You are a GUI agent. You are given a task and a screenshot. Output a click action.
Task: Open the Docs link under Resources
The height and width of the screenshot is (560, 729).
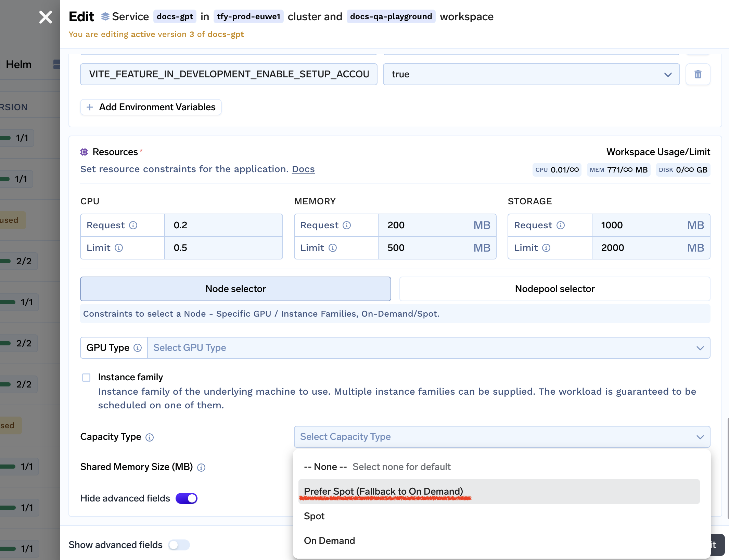[x=303, y=169]
